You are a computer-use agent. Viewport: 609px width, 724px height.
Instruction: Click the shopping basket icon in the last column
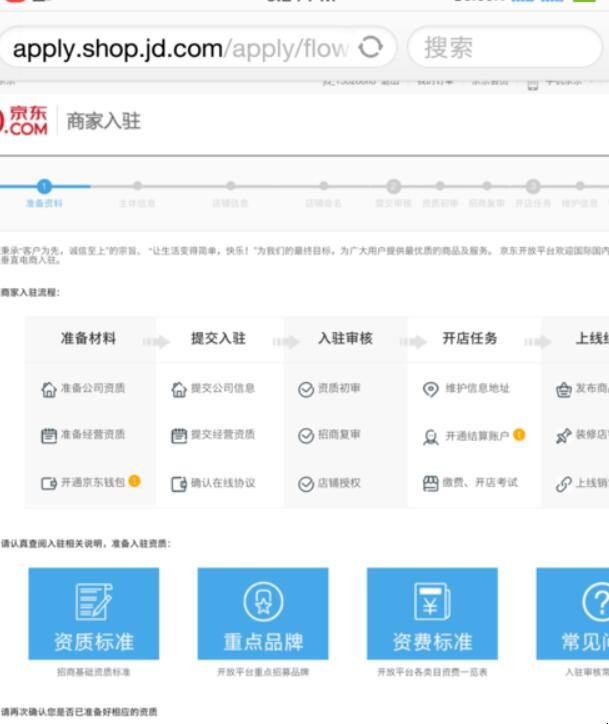click(564, 390)
